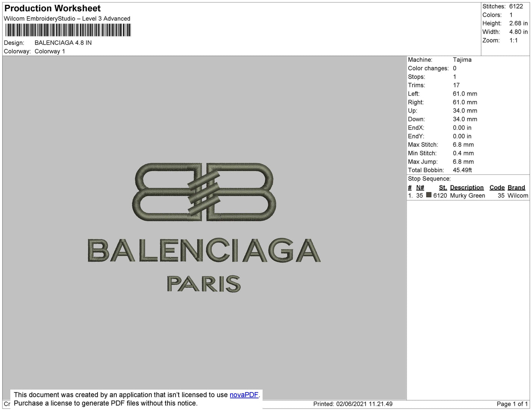Screen dimensions: 532x411
Task: Select the Machine value 'Tajima'
Action: [462, 60]
